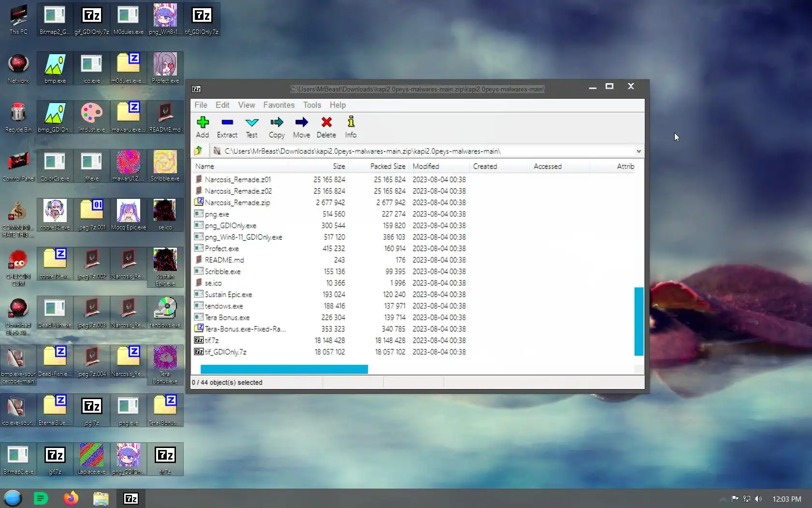Sort files by the Size column
The image size is (812, 508).
318,166
